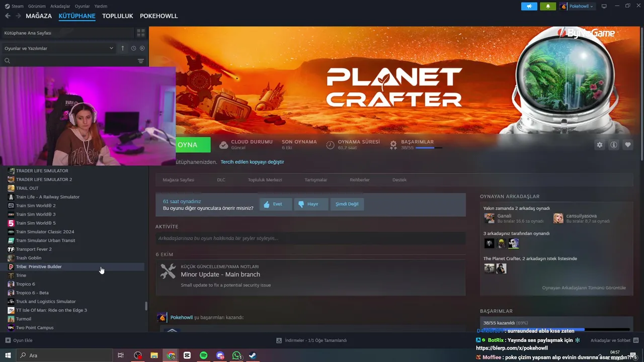
Task: Switch to Big Picture mode icon
Action: coord(604,6)
